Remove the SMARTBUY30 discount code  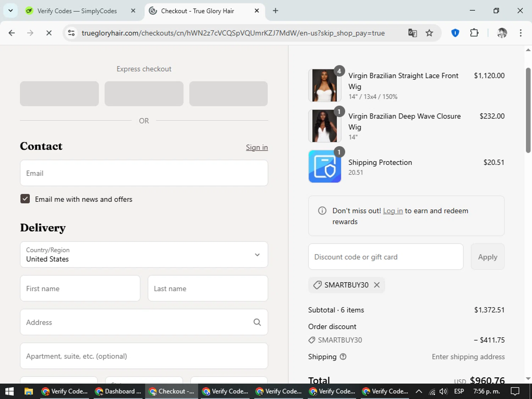pyautogui.click(x=377, y=285)
